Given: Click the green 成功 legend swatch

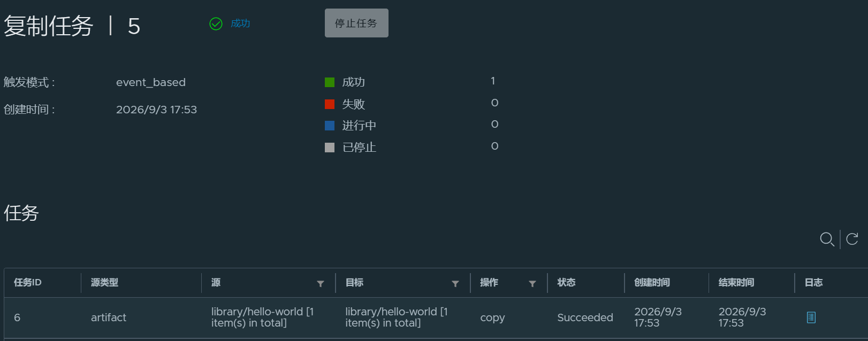Looking at the screenshot, I should pyautogui.click(x=330, y=82).
